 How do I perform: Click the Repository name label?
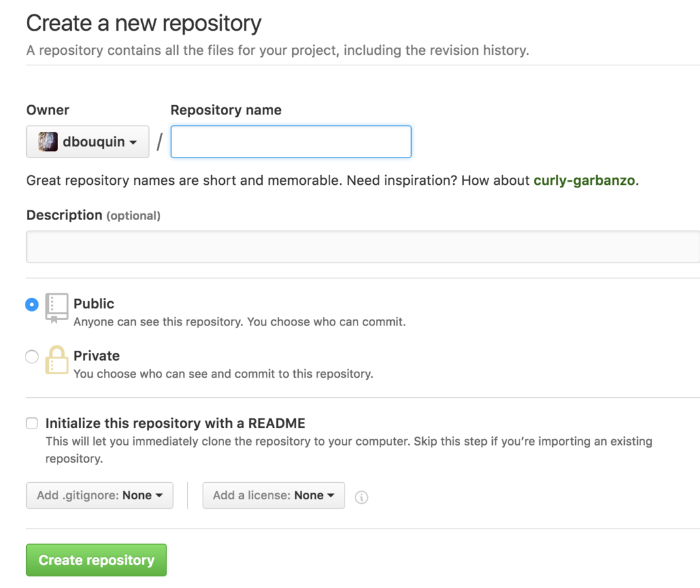tap(226, 110)
